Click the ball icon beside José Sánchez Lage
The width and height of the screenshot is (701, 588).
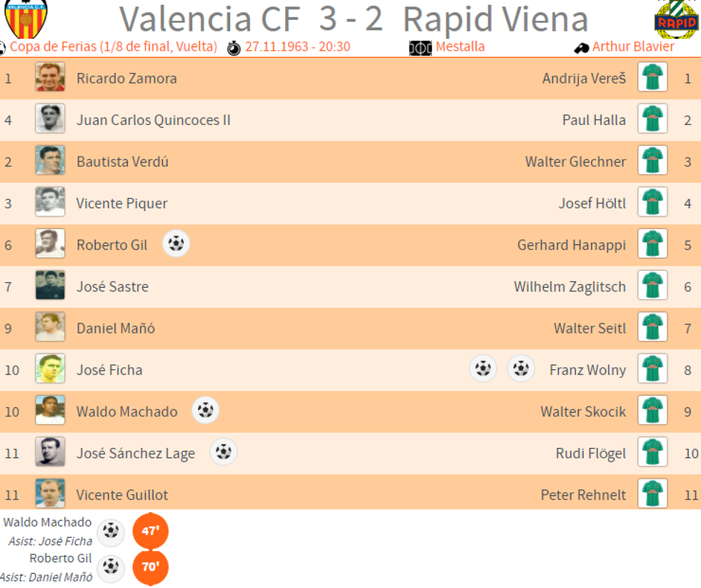click(x=224, y=452)
